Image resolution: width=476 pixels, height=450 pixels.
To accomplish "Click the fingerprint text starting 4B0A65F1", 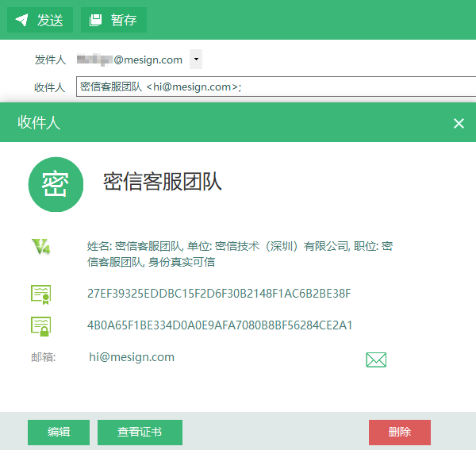I will (x=220, y=325).
